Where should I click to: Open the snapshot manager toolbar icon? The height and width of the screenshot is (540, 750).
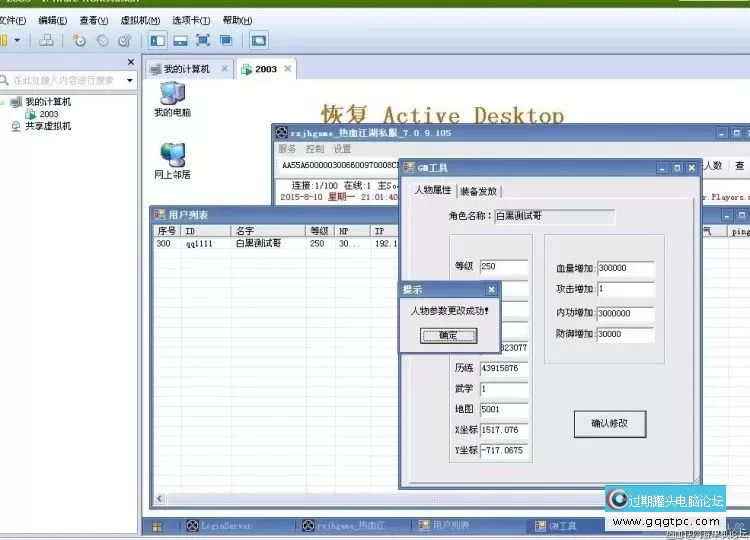pos(125,40)
